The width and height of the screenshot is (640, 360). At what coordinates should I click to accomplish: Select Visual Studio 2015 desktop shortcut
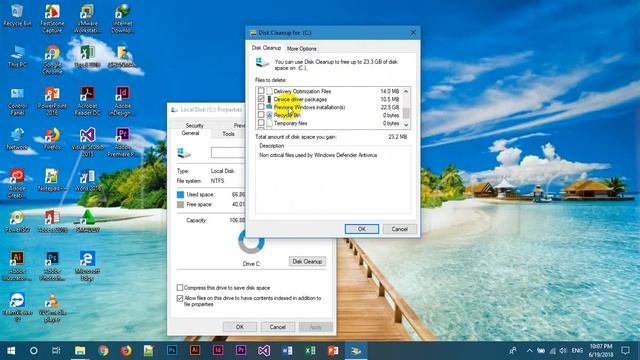click(87, 142)
